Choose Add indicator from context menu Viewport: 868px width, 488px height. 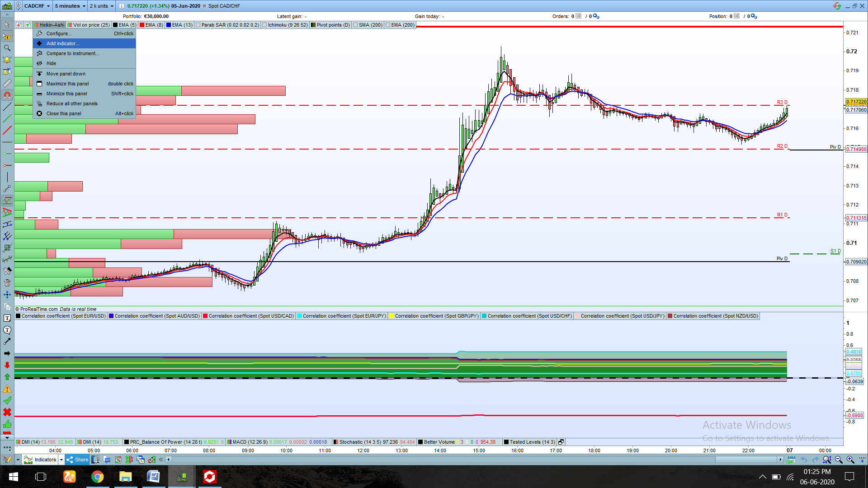(x=63, y=43)
